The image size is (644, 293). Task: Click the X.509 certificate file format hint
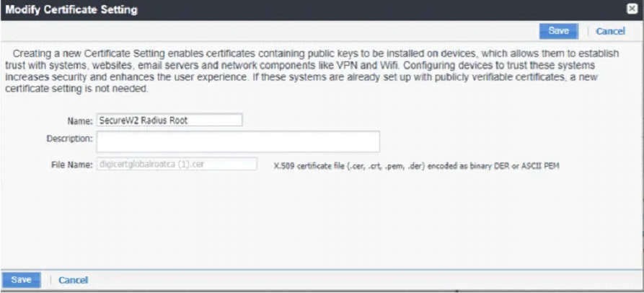417,165
